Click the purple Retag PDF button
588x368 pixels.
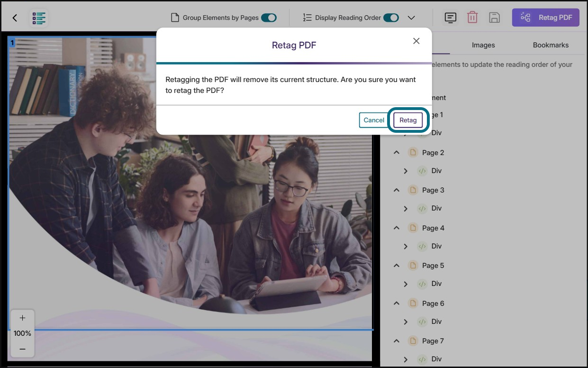[545, 18]
